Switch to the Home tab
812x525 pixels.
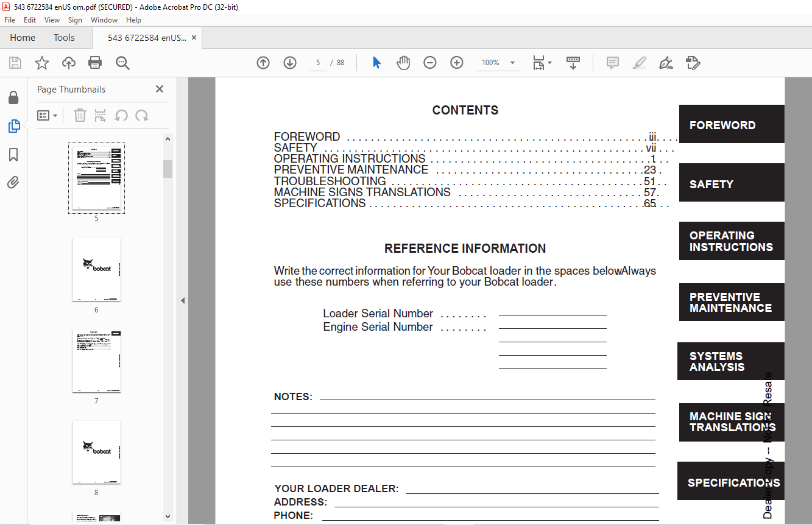(23, 38)
